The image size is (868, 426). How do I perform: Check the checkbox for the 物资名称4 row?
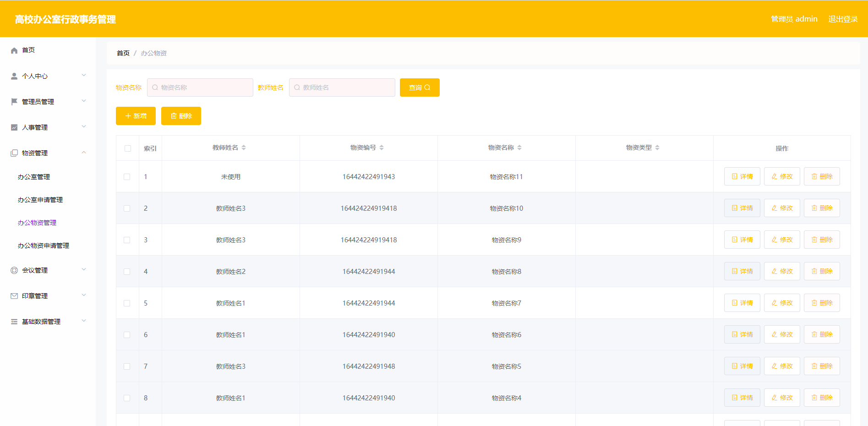point(127,398)
